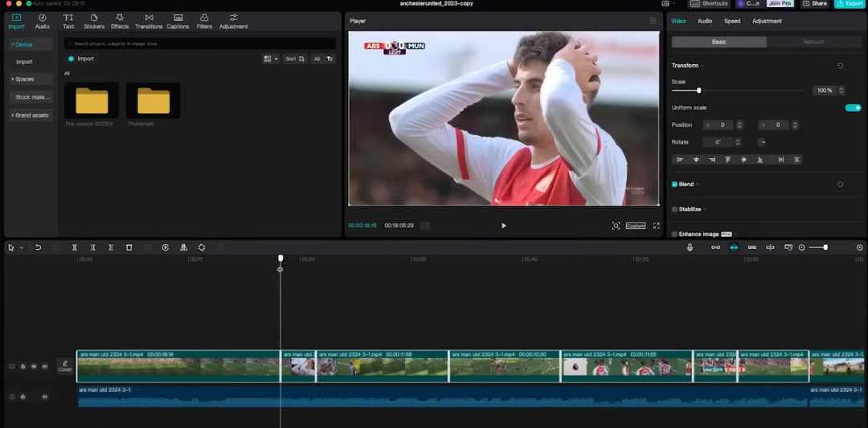Viewport: 868px width, 428px height.
Task: Click the Delete right trim icon
Action: 111,248
